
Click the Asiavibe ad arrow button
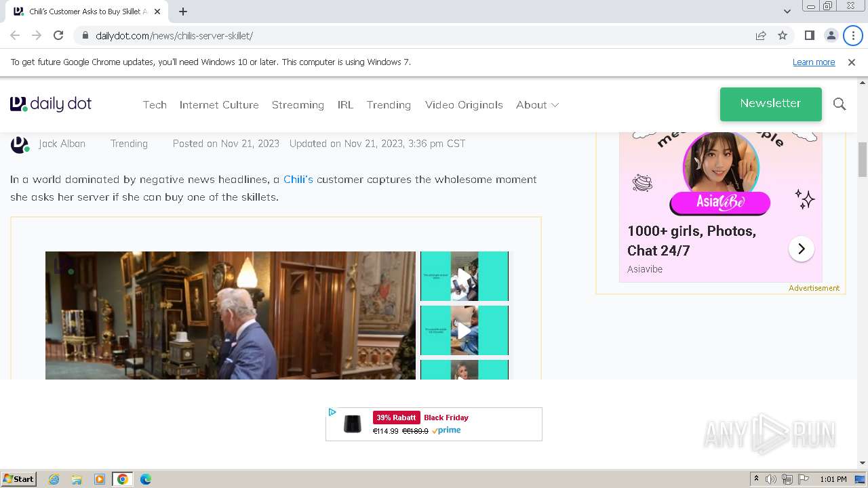click(x=801, y=249)
